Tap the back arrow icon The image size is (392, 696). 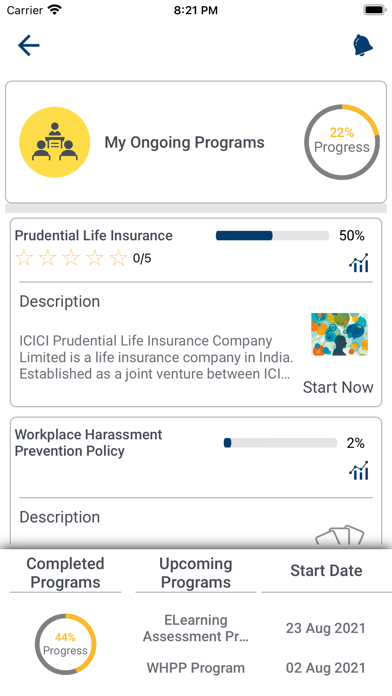[x=29, y=45]
